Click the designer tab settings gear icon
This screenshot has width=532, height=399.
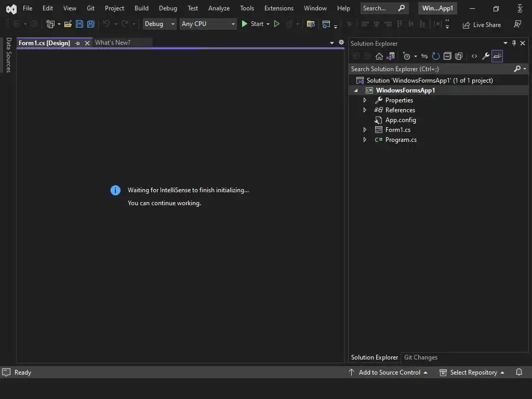341,43
